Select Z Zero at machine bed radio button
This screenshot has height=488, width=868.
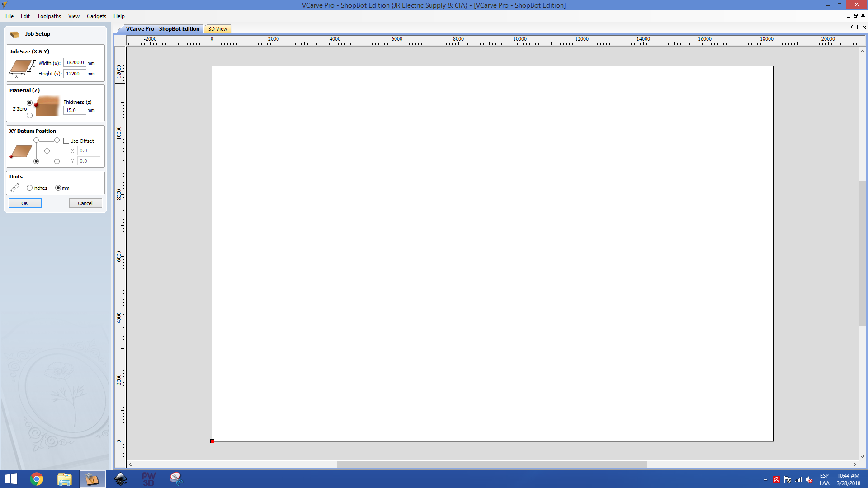pos(30,115)
